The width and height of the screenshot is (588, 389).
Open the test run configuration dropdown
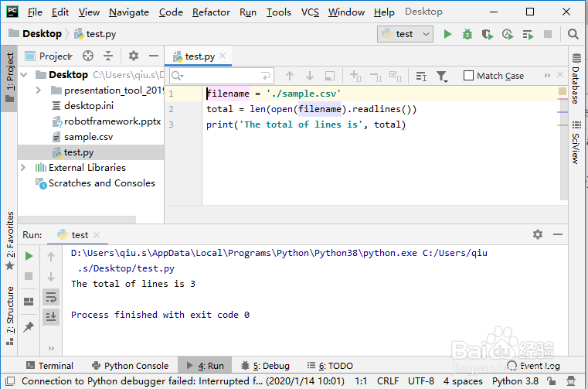pyautogui.click(x=406, y=34)
